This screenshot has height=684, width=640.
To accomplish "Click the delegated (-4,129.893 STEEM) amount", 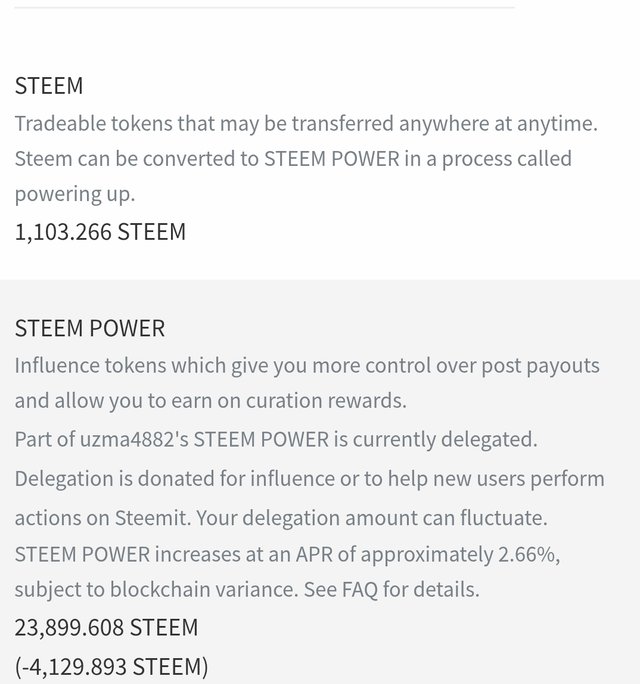I will (x=111, y=666).
